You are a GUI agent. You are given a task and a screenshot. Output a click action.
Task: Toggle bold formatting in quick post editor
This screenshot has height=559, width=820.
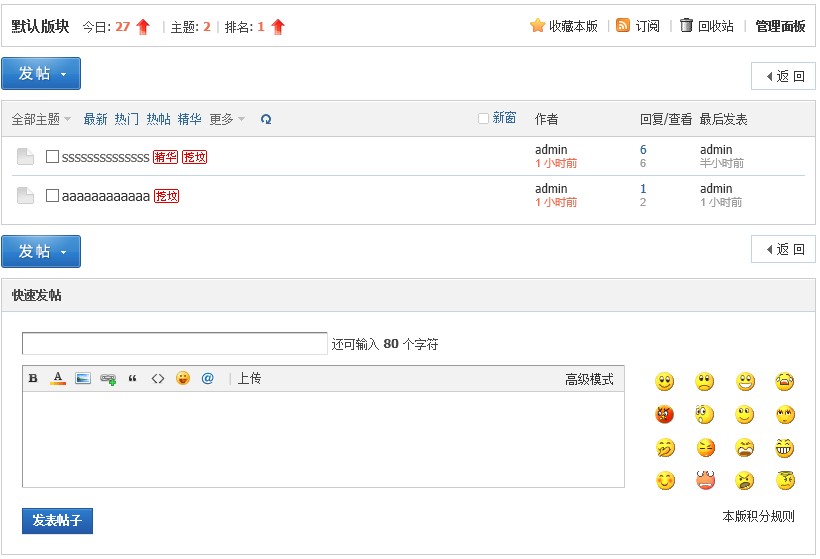(x=33, y=378)
